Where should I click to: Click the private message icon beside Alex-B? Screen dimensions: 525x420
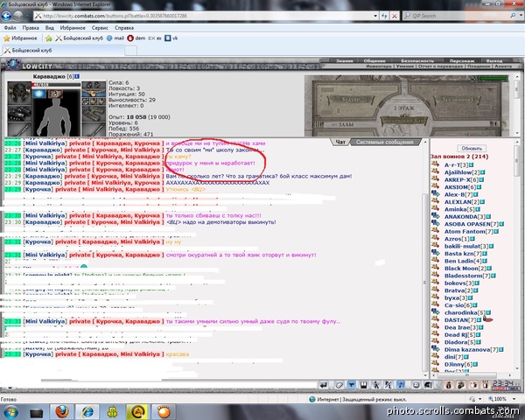pos(435,193)
